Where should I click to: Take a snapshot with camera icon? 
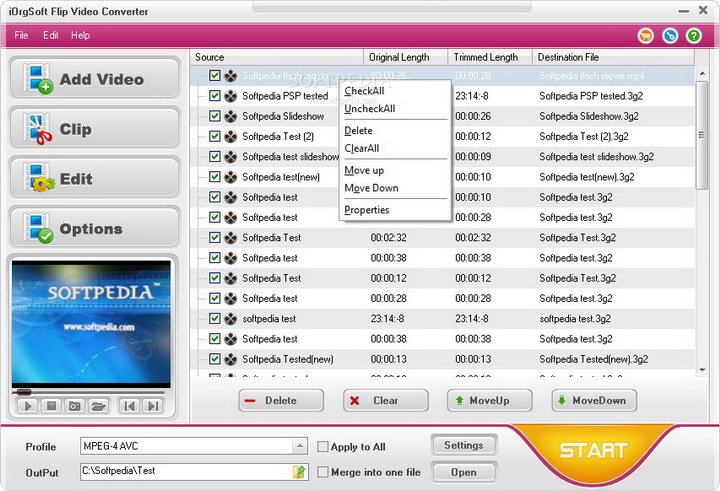[x=74, y=406]
